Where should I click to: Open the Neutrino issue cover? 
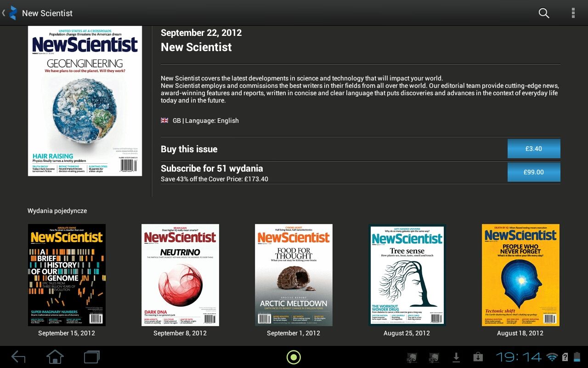180,275
